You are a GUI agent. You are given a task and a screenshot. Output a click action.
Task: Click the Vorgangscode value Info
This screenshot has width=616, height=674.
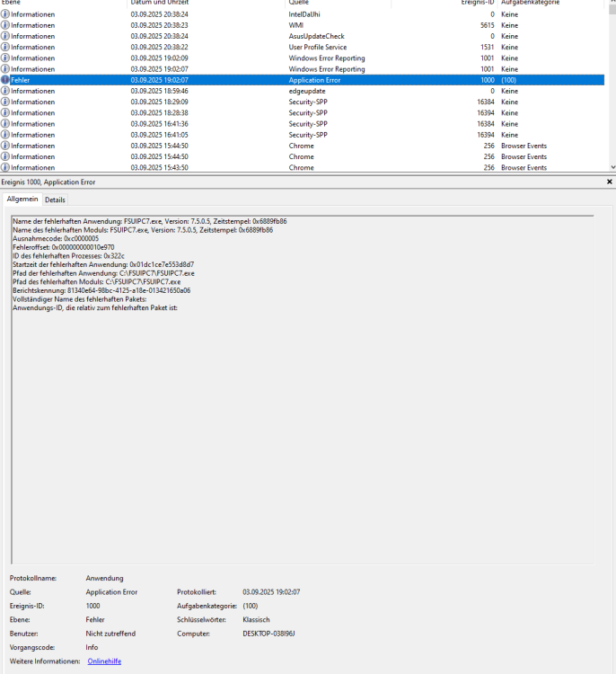click(92, 647)
